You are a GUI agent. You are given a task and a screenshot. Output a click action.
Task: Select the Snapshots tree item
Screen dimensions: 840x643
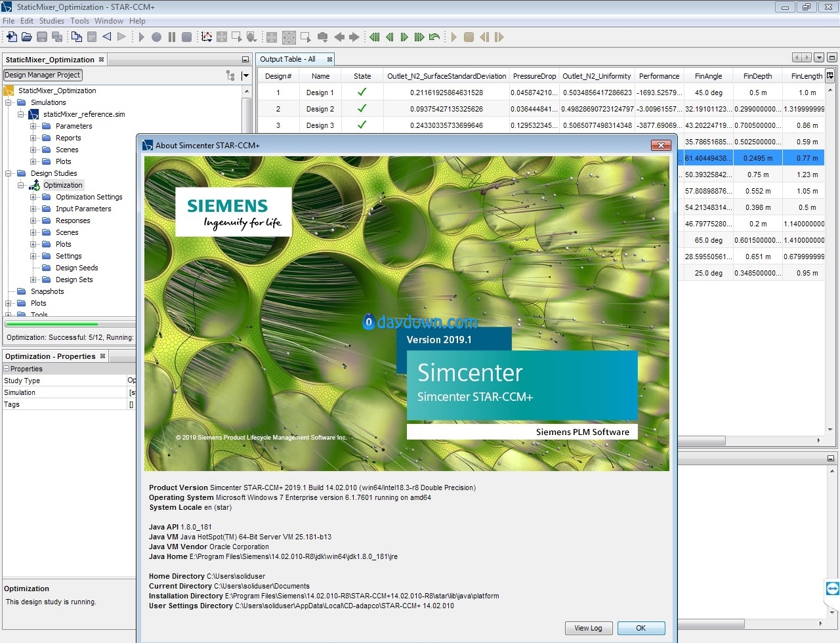pos(47,291)
